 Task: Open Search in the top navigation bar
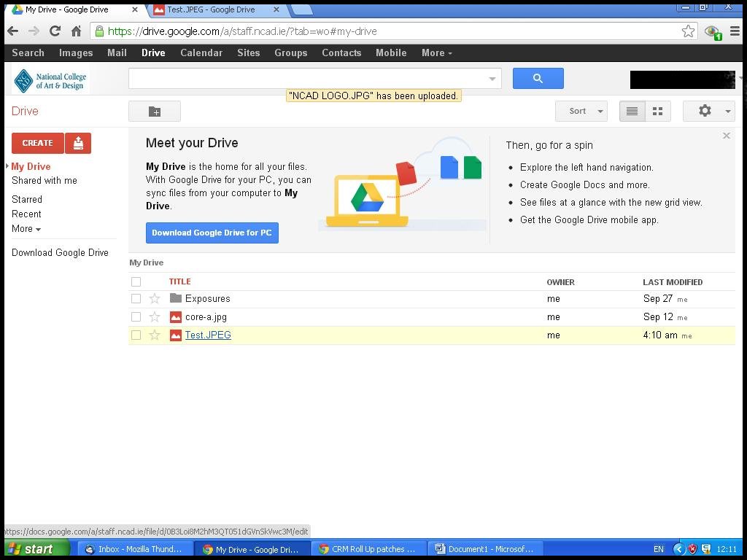tap(28, 52)
